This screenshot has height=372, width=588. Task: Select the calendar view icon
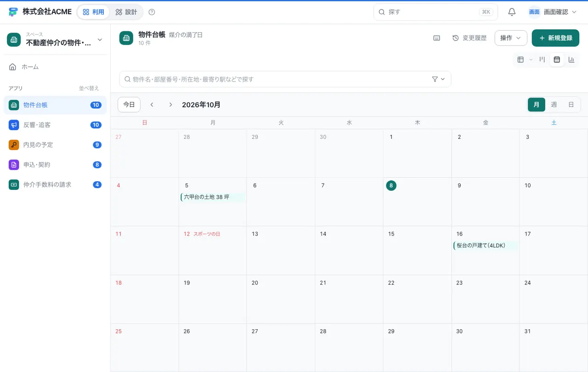tap(557, 59)
